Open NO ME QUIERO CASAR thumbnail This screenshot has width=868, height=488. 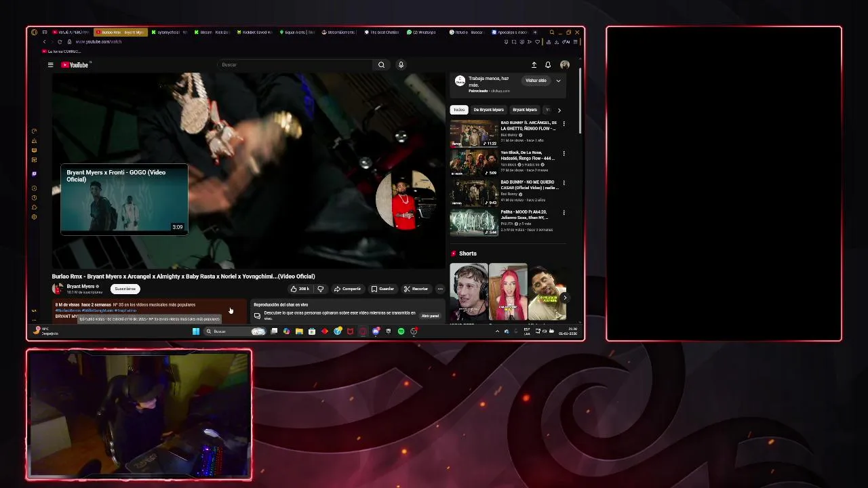[474, 192]
